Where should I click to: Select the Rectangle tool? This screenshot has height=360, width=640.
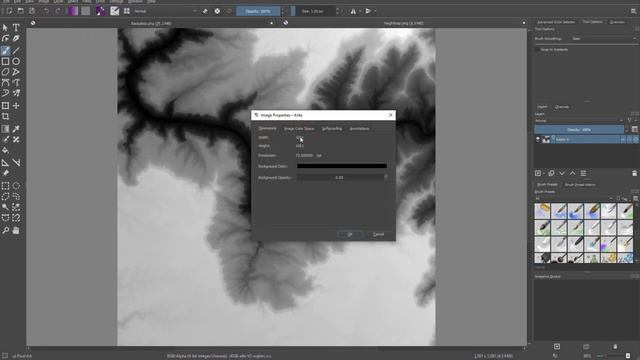click(x=5, y=61)
